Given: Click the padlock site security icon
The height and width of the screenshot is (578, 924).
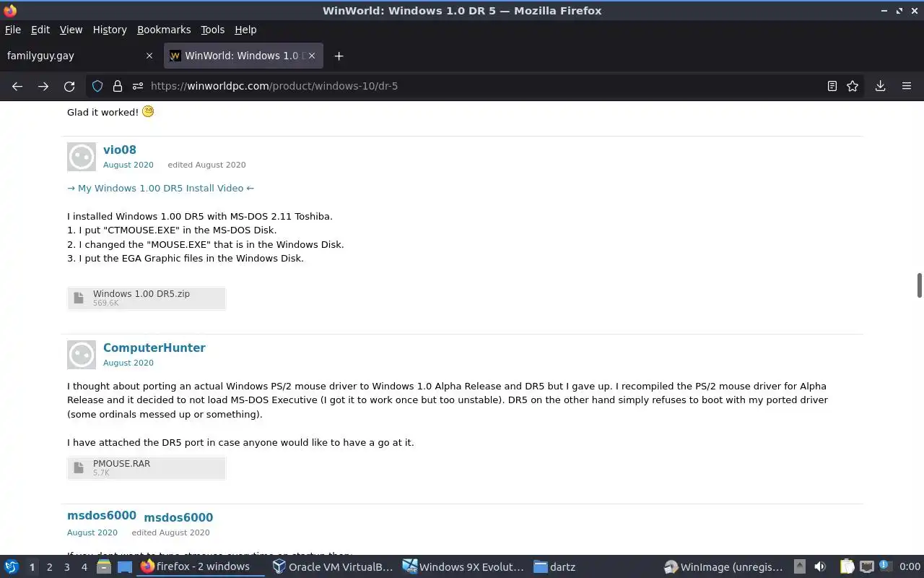Looking at the screenshot, I should [118, 86].
